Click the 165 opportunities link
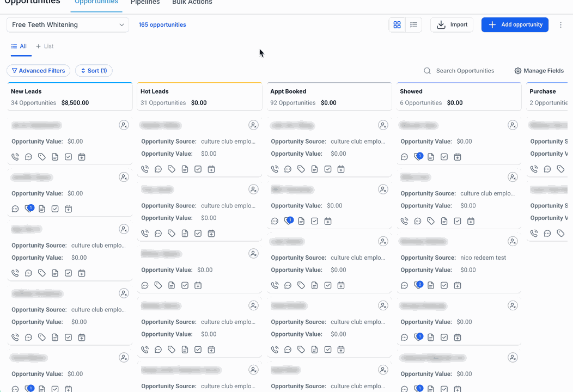The height and width of the screenshot is (392, 573). pos(162,25)
